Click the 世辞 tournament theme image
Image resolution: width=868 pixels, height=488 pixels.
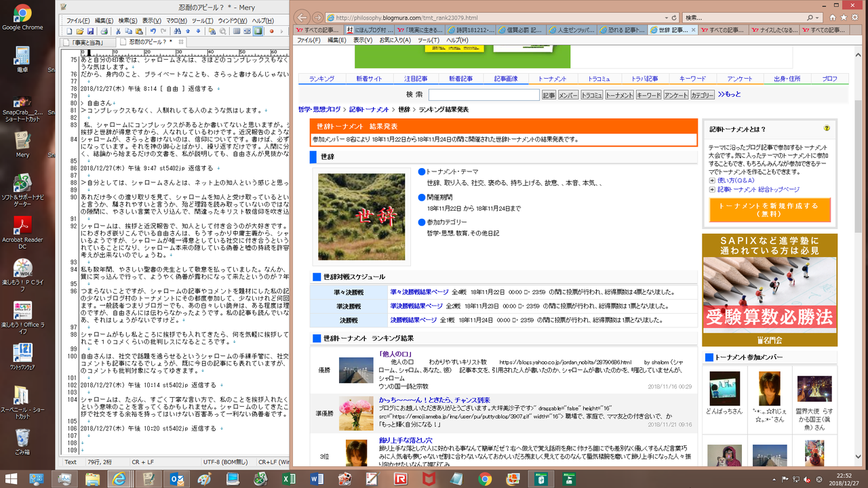[361, 217]
